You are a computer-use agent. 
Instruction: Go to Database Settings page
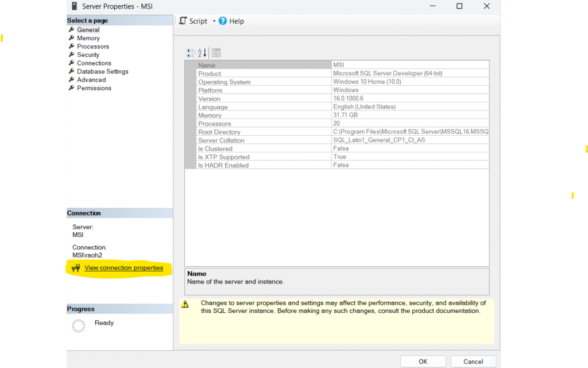102,71
